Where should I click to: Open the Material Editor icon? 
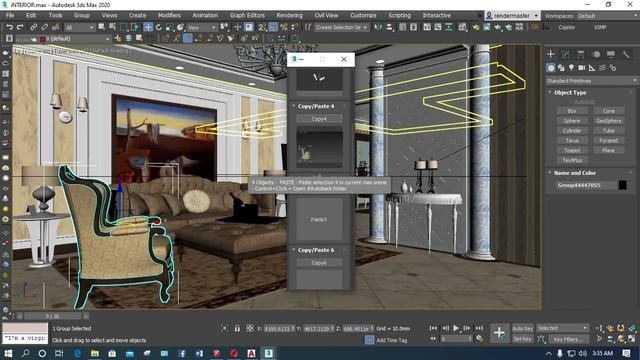click(x=462, y=27)
